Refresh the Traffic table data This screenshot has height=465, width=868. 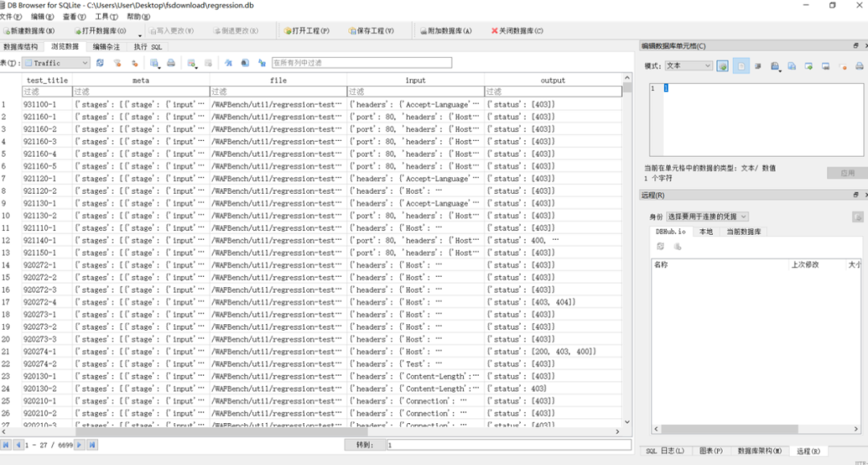point(100,64)
